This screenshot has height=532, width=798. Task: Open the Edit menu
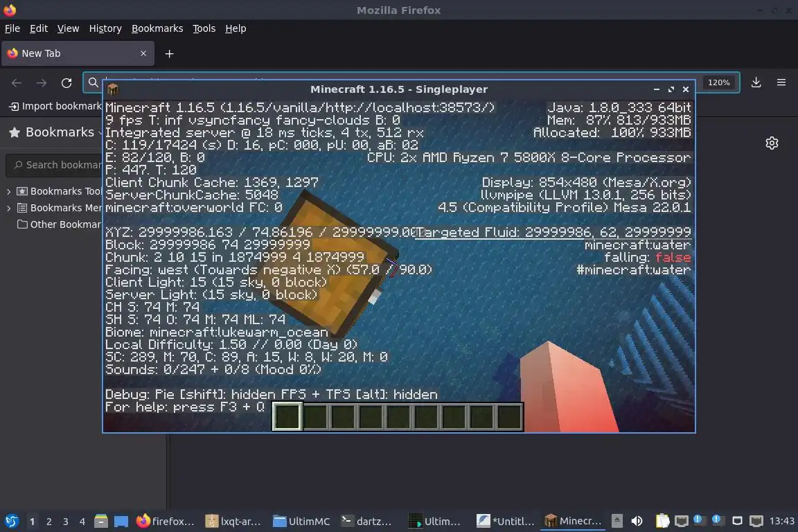tap(39, 28)
